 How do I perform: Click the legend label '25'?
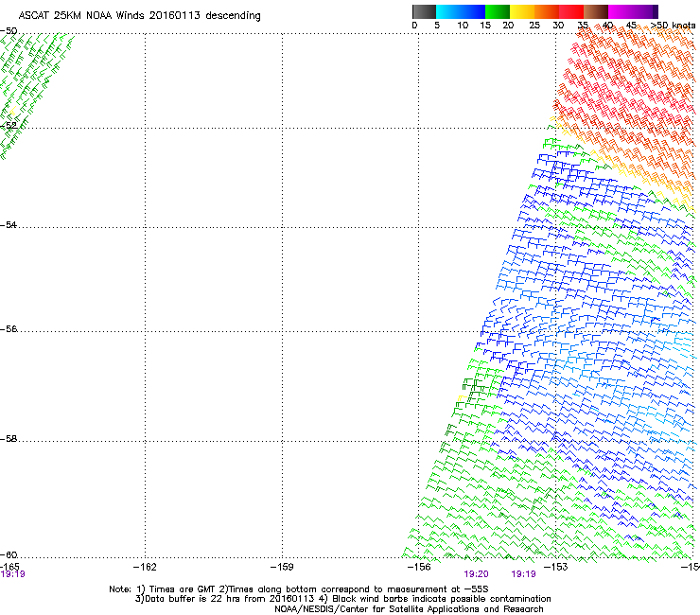coord(534,26)
